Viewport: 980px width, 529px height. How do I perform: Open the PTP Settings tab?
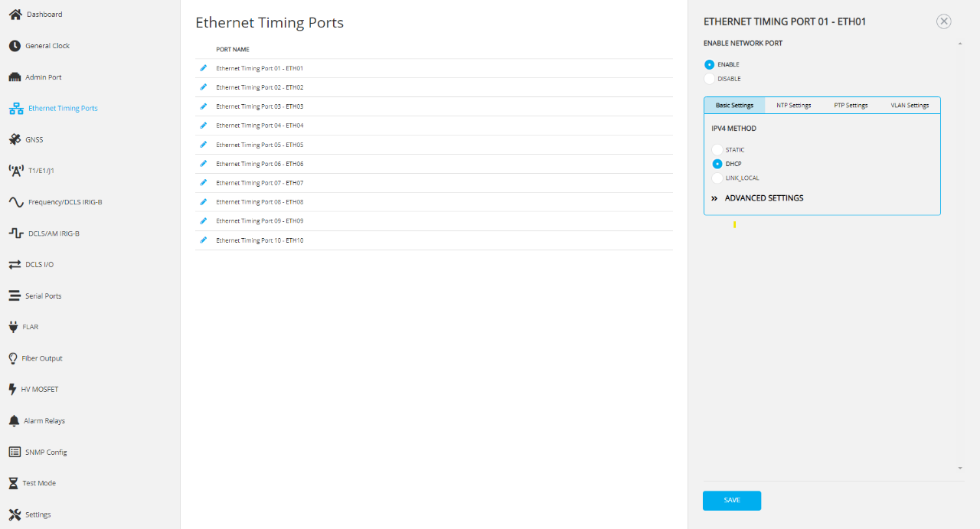[851, 106]
